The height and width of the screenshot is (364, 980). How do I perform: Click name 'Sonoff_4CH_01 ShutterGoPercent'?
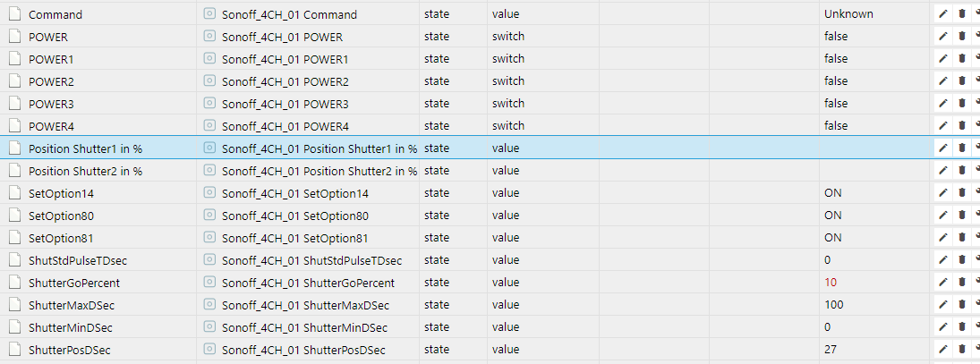308,284
